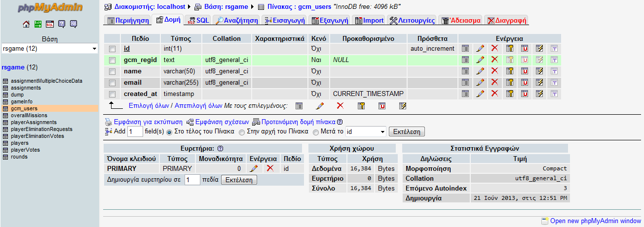Click the drop X for selected fields

coord(340,105)
